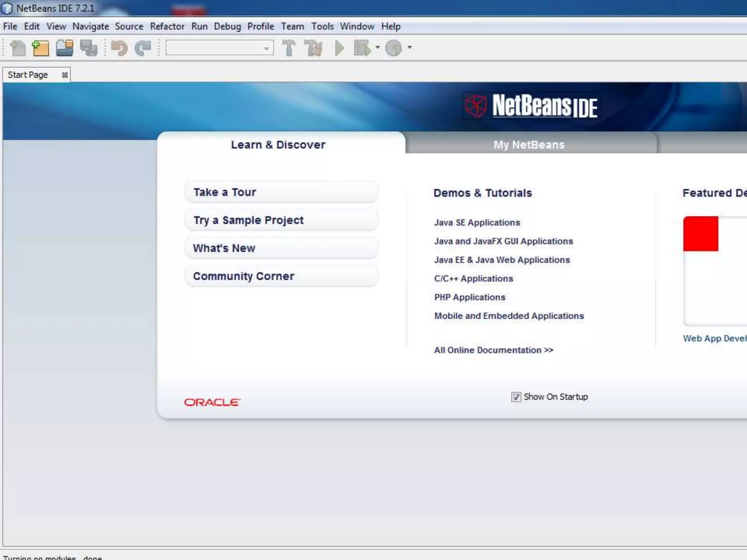
Task: Click the Save All toolbar icon
Action: pos(89,48)
